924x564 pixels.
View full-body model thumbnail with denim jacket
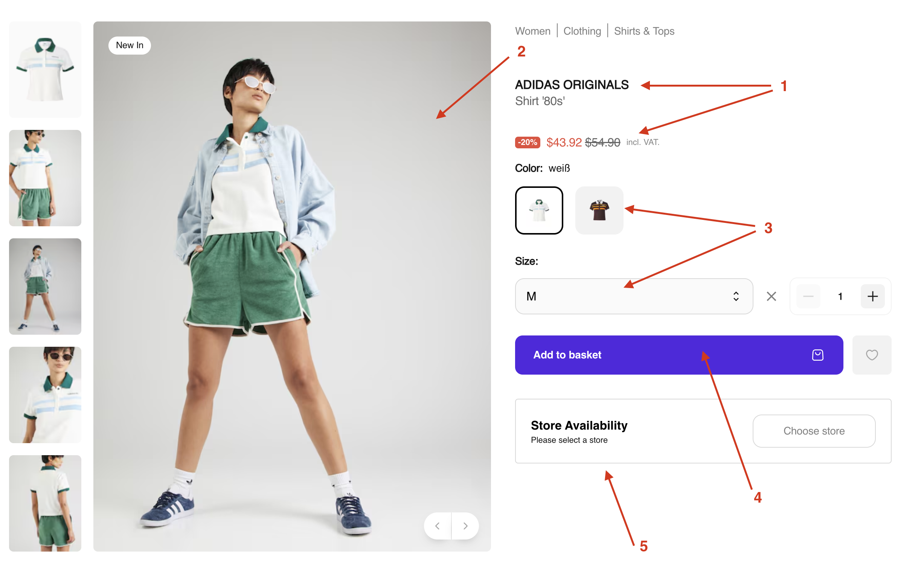[45, 287]
